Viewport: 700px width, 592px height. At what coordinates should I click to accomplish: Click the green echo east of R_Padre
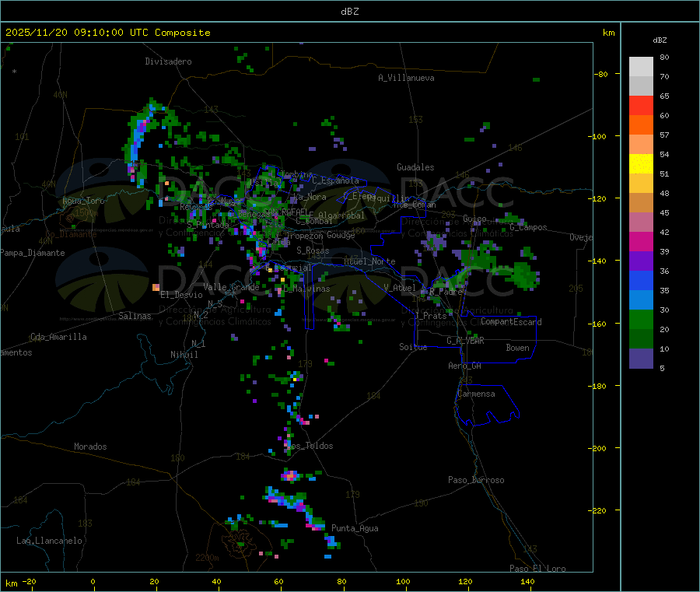point(524,275)
